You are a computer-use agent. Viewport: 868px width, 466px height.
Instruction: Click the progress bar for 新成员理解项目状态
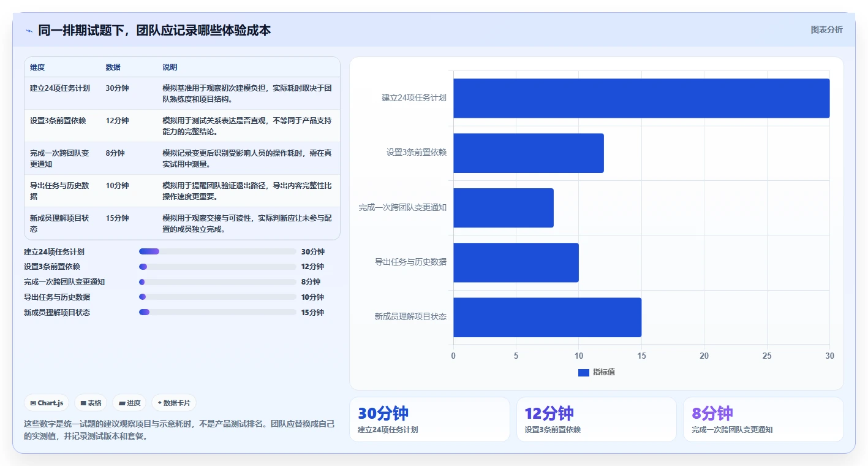coord(217,312)
